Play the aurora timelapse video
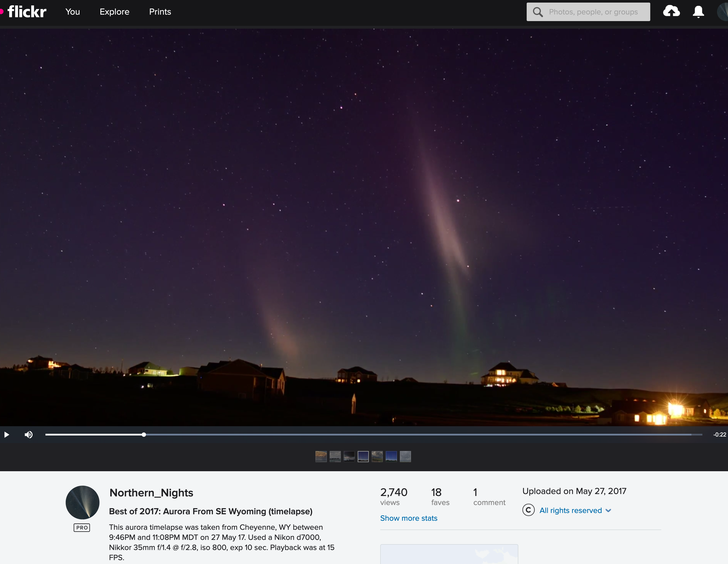 point(6,434)
